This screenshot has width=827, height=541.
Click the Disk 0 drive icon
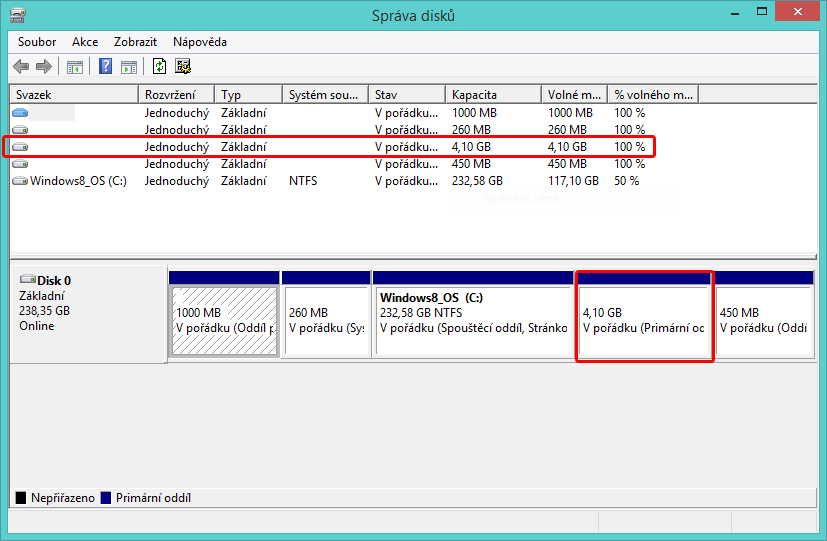(27, 280)
